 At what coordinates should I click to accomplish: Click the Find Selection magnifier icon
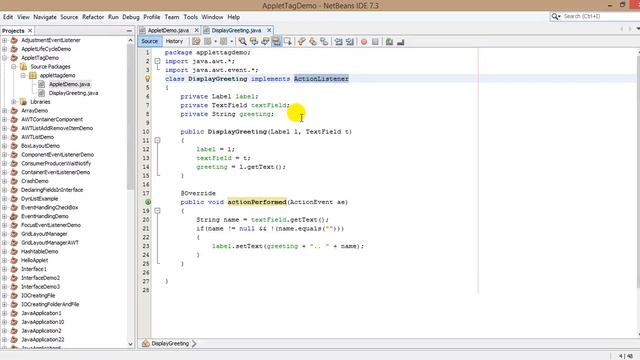(x=242, y=41)
